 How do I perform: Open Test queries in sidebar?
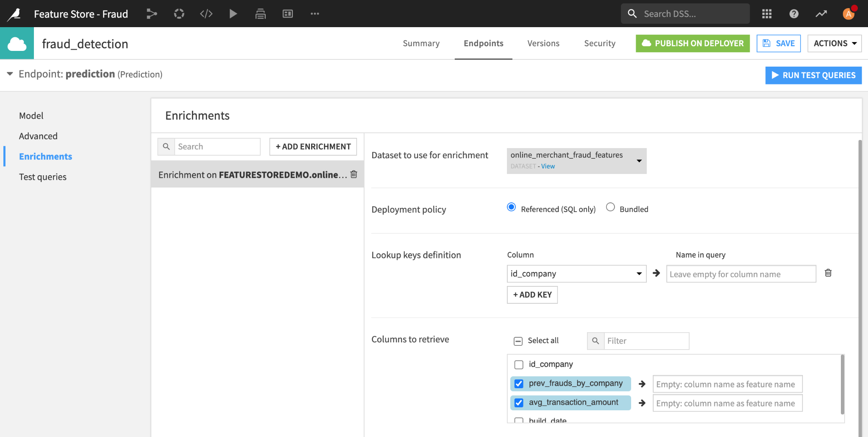coord(42,177)
